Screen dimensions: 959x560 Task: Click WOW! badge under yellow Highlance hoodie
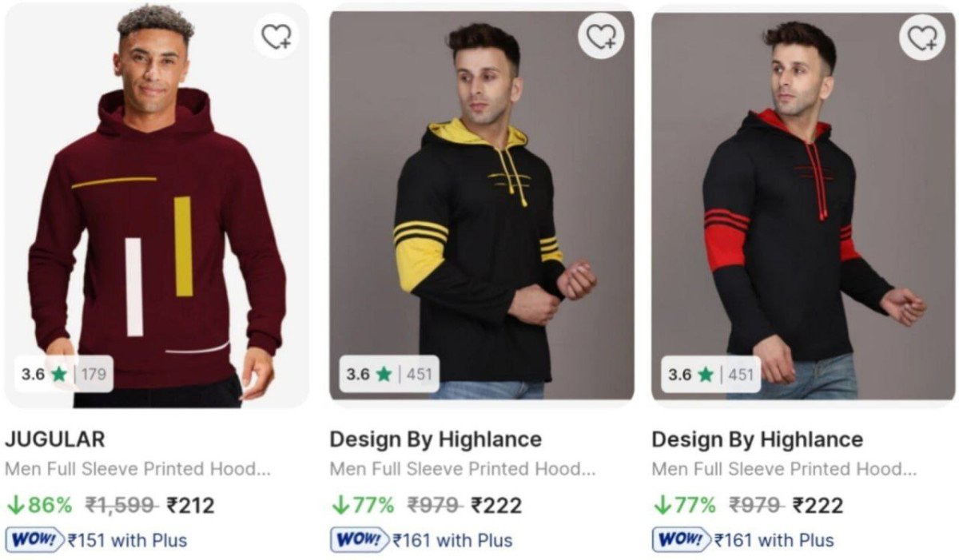[359, 540]
